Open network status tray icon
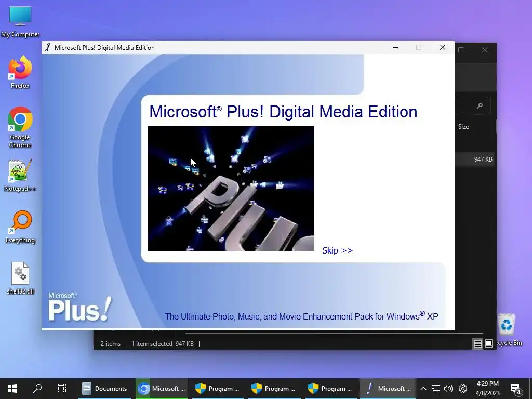Screen dimensions: 532x399 pyautogui.click(x=436, y=389)
